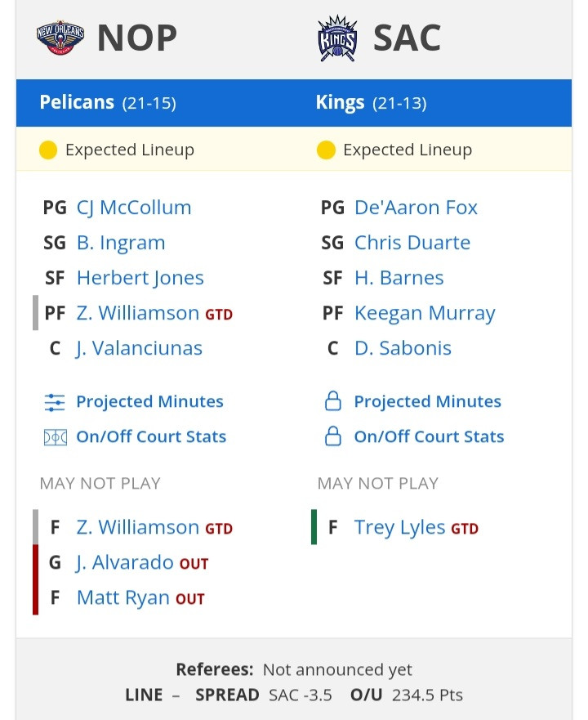Open CJ McCollum player page

click(134, 208)
